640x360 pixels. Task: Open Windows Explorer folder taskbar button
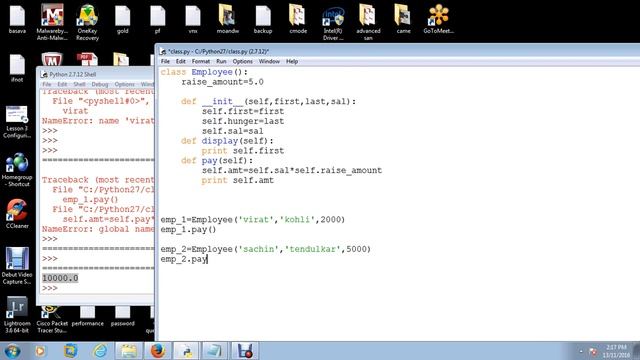(129, 351)
